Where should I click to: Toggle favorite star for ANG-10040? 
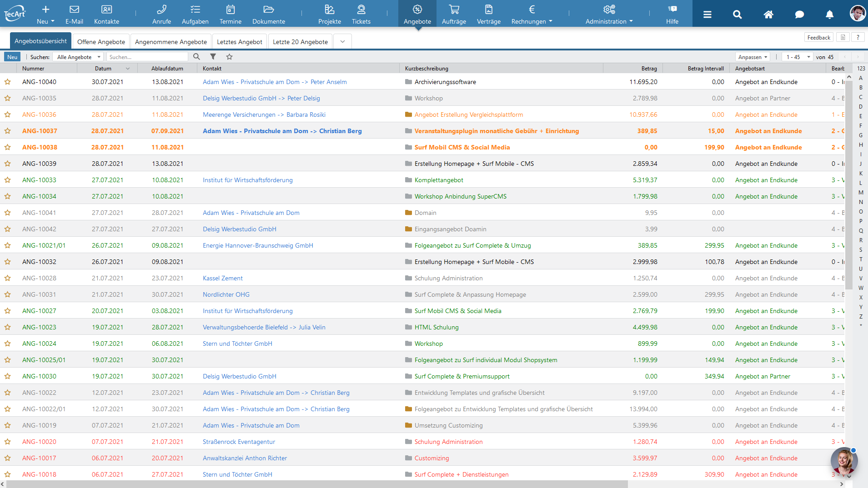(8, 82)
